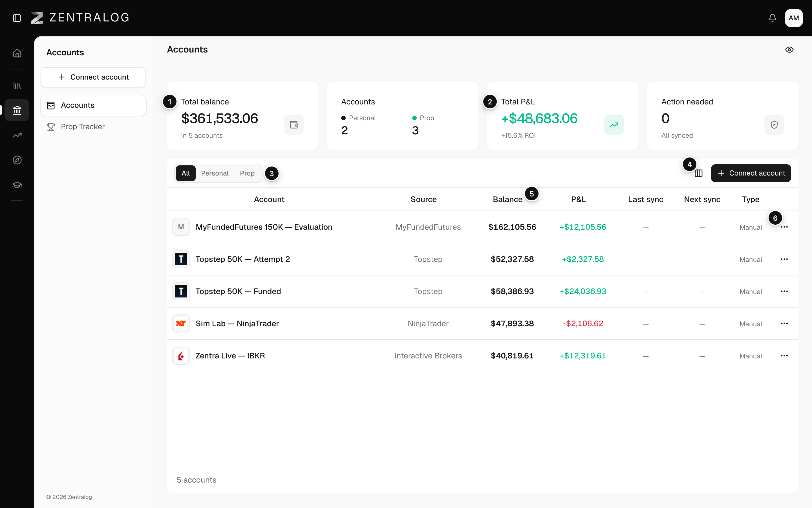
Task: Switch to the Prop filter tab
Action: [247, 173]
